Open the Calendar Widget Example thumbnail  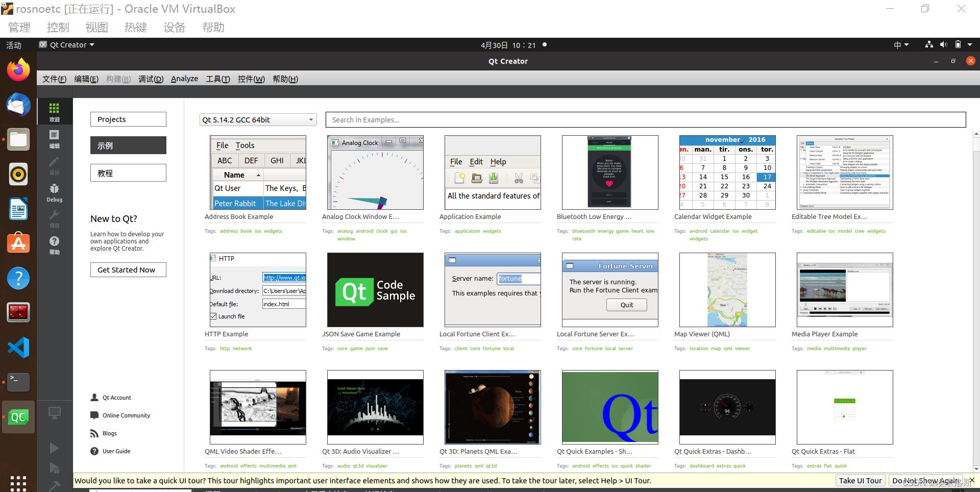click(x=727, y=173)
